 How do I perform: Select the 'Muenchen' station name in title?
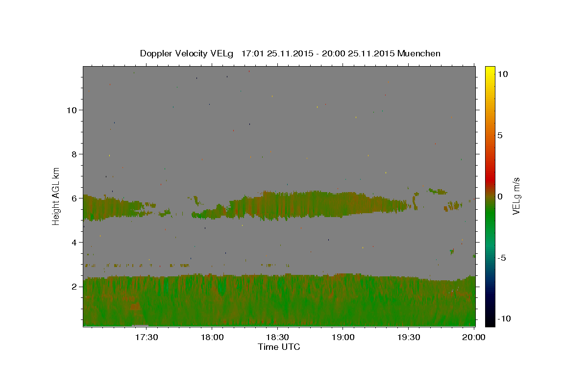click(x=419, y=53)
